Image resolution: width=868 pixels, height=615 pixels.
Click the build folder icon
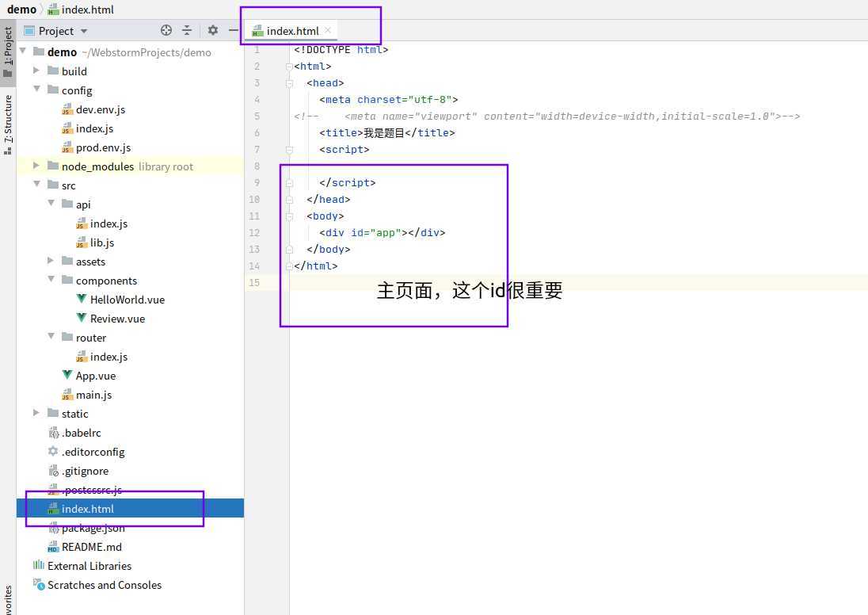pos(53,71)
